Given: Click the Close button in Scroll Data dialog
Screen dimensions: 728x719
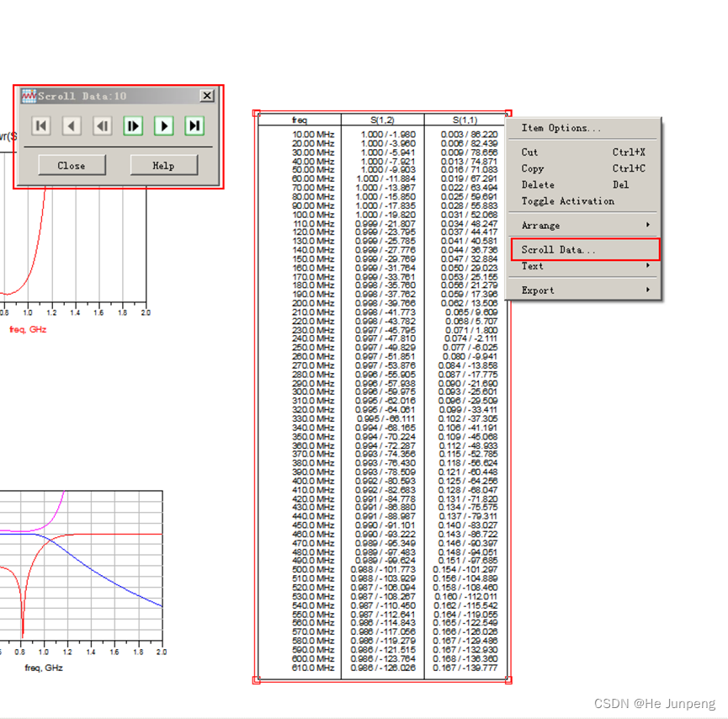Looking at the screenshot, I should point(71,165).
